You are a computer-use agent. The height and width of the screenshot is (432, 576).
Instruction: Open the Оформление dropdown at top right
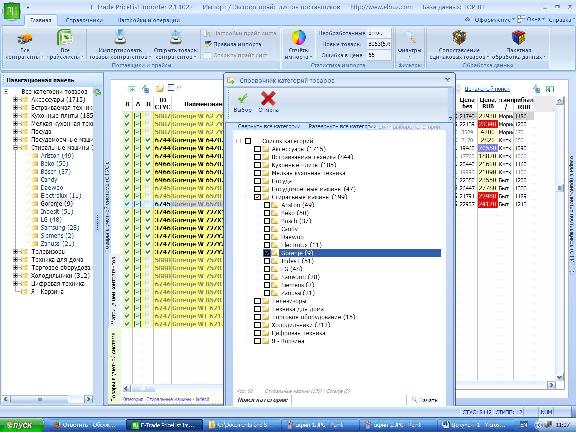pos(493,20)
